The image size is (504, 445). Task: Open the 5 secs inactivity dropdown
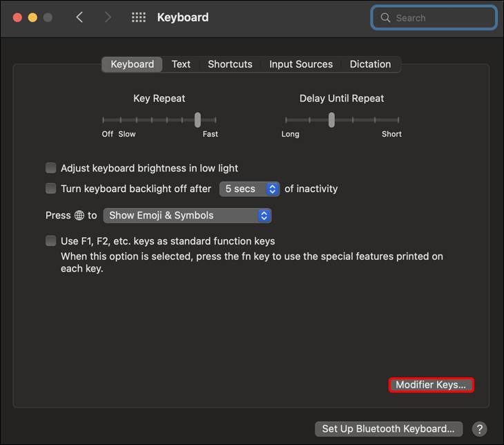pos(249,189)
